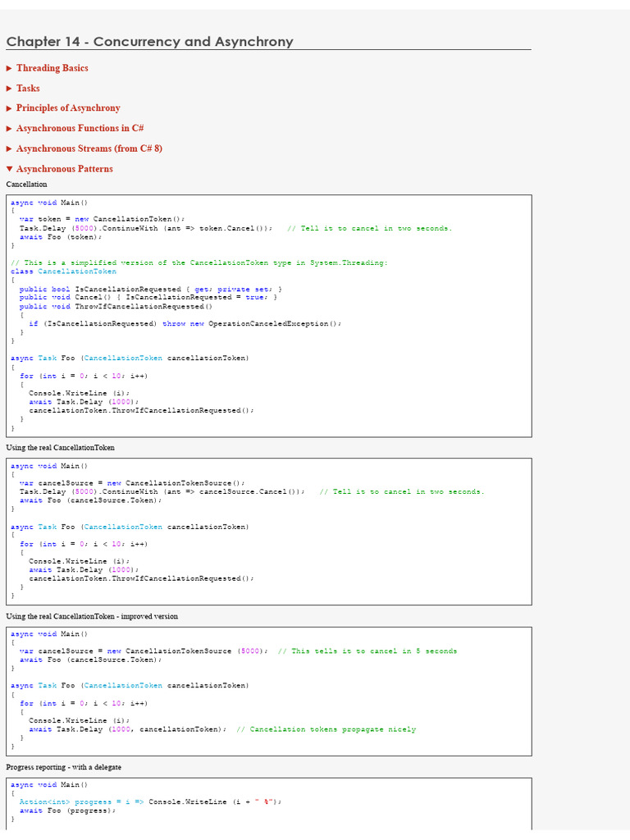Open the Threading Basics heading link
This screenshot has width=630, height=840.
[52, 68]
